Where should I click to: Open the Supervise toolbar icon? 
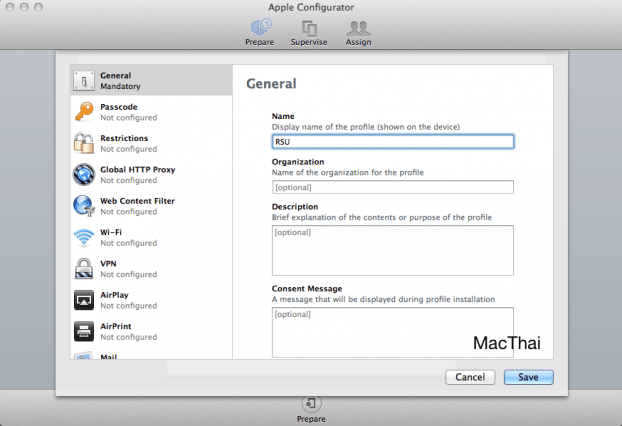pyautogui.click(x=309, y=28)
